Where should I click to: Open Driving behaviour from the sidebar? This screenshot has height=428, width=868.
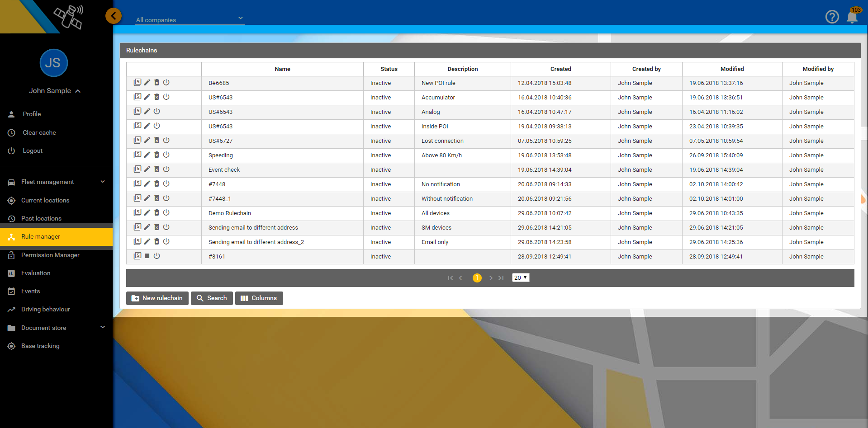pos(45,309)
